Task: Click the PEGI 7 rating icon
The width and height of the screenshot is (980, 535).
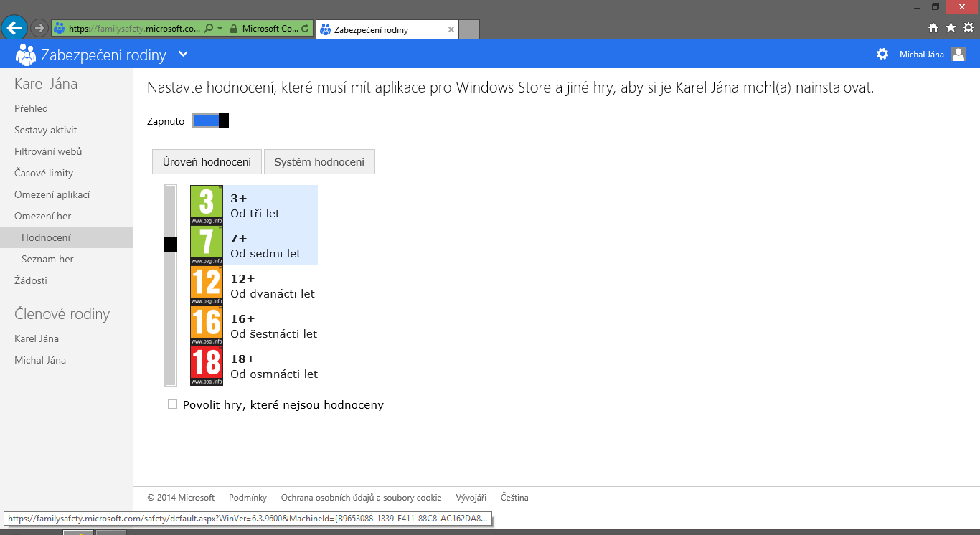Action: 207,245
